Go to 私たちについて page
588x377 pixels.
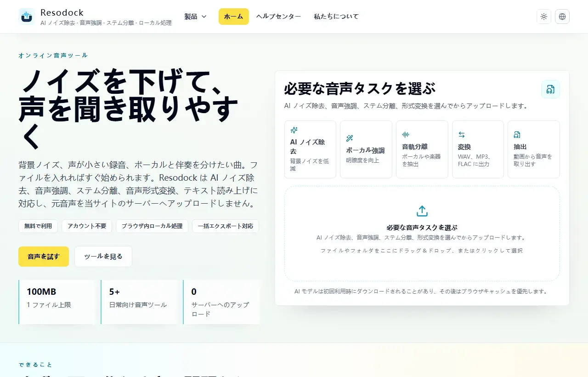pyautogui.click(x=336, y=17)
